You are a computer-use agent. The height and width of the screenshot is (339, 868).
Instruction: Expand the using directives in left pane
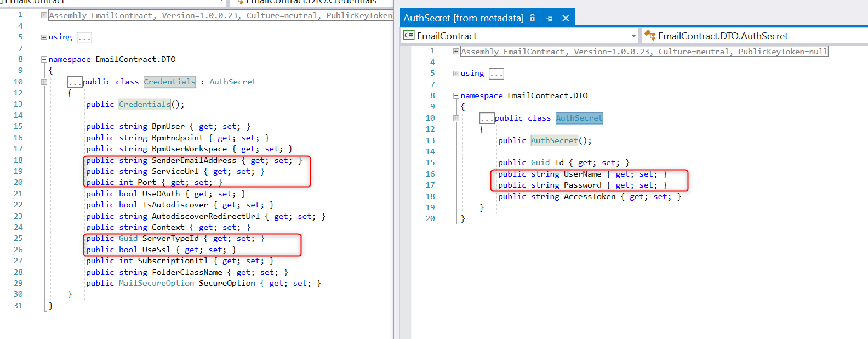(44, 37)
